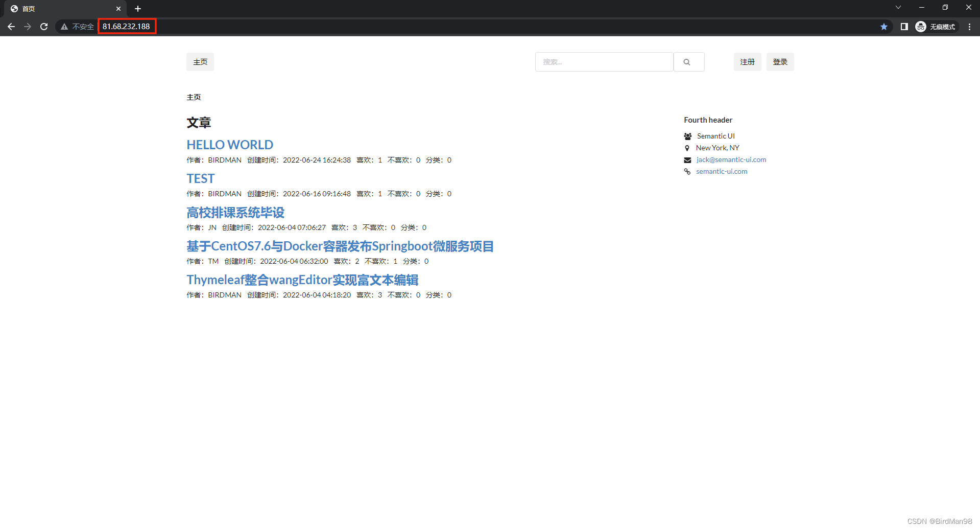Close the 首页 browser tab
This screenshot has height=529, width=980.
[x=118, y=9]
